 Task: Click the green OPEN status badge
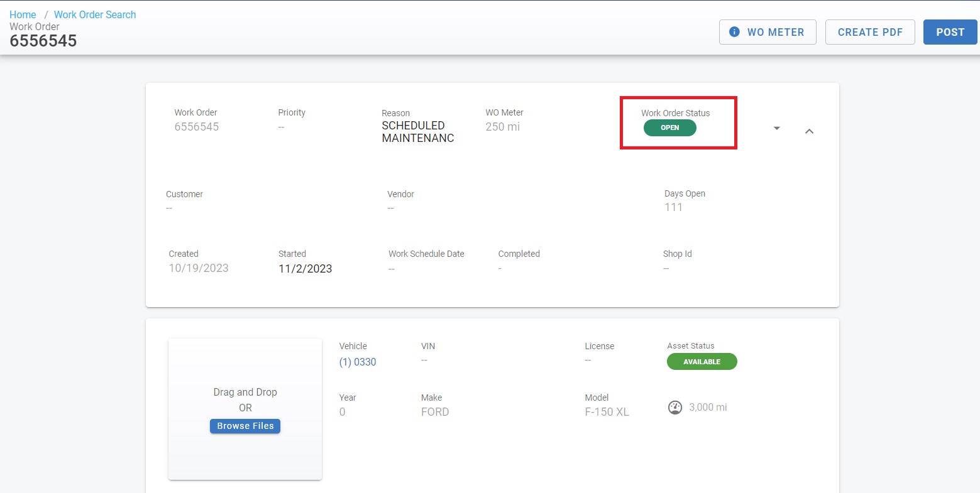pyautogui.click(x=669, y=127)
